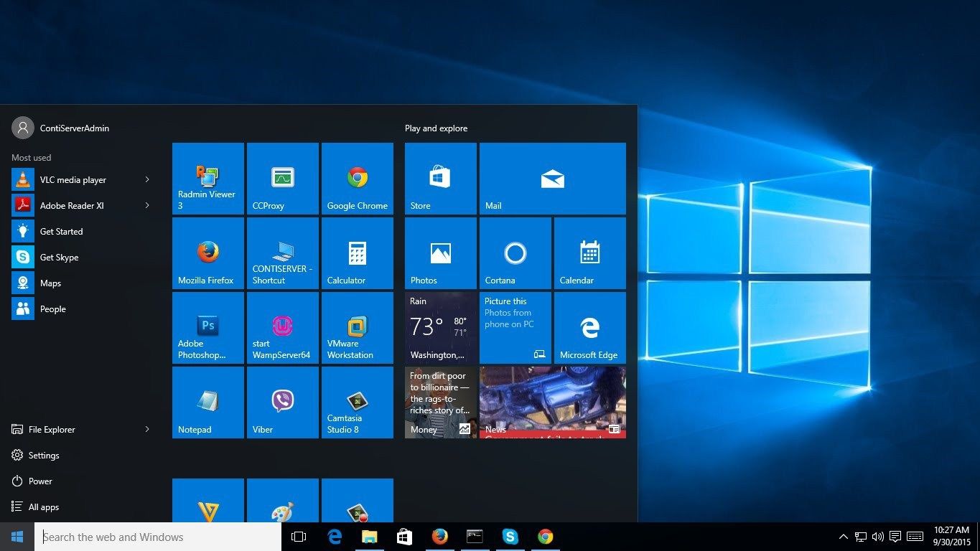
Task: Start WampServer64 from its tile
Action: (282, 327)
